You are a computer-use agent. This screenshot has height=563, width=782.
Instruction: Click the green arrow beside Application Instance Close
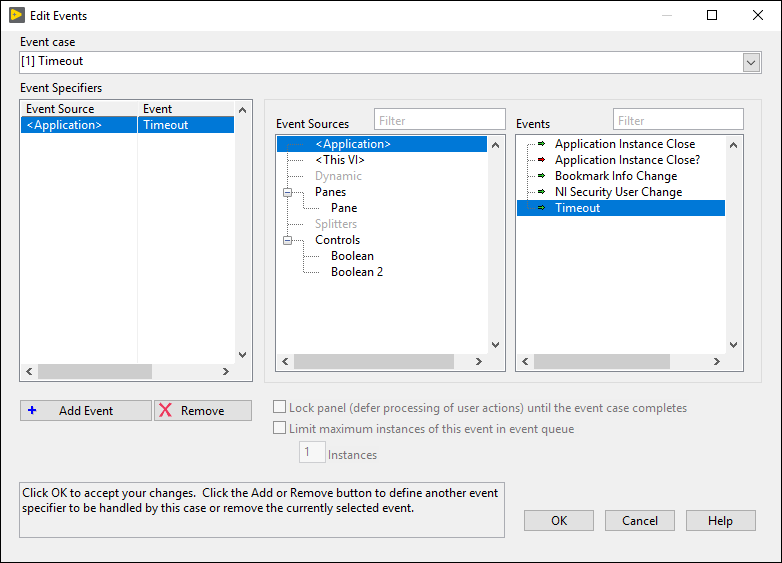pos(541,144)
